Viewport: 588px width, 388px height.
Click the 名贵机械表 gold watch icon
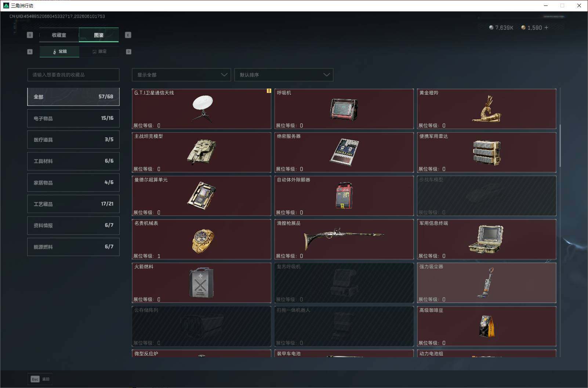click(x=203, y=241)
